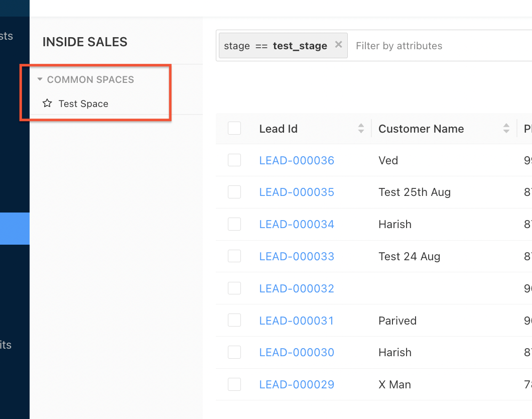Select the checkbox for LEAD-000033
This screenshot has width=532, height=419.
[234, 256]
